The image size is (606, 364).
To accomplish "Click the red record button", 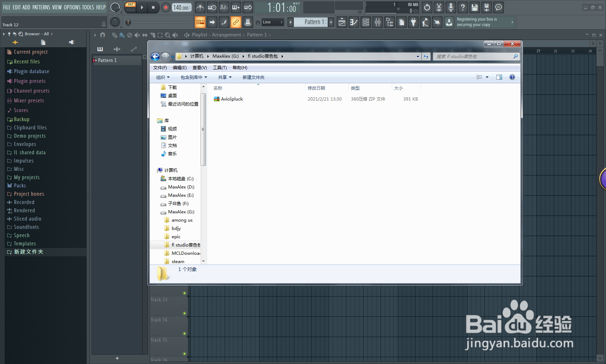I will [166, 7].
